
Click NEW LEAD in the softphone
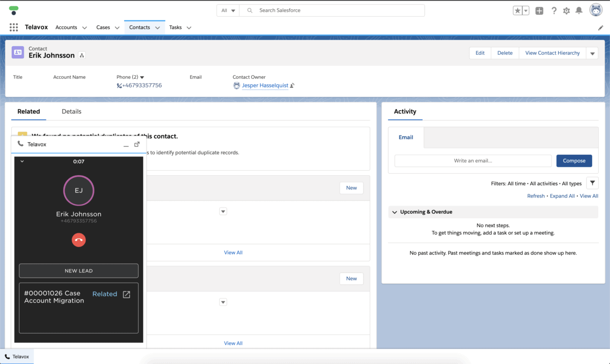pos(79,271)
